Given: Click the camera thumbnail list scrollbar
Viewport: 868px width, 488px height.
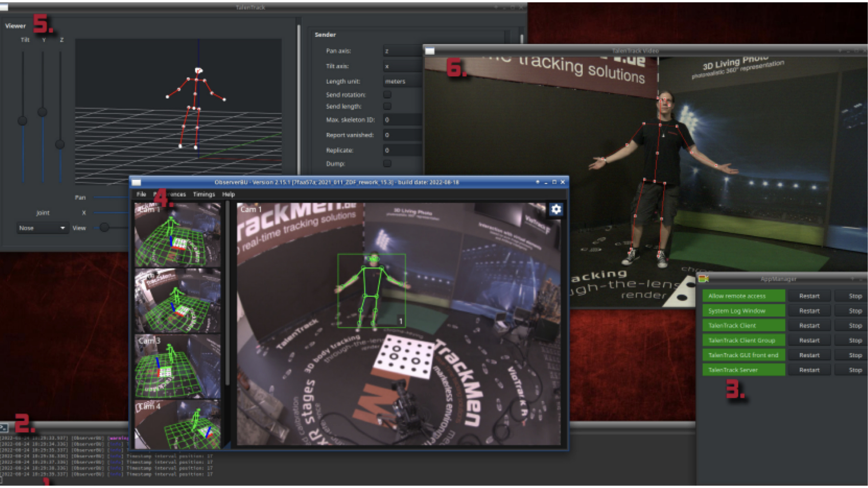Looking at the screenshot, I should [227, 294].
